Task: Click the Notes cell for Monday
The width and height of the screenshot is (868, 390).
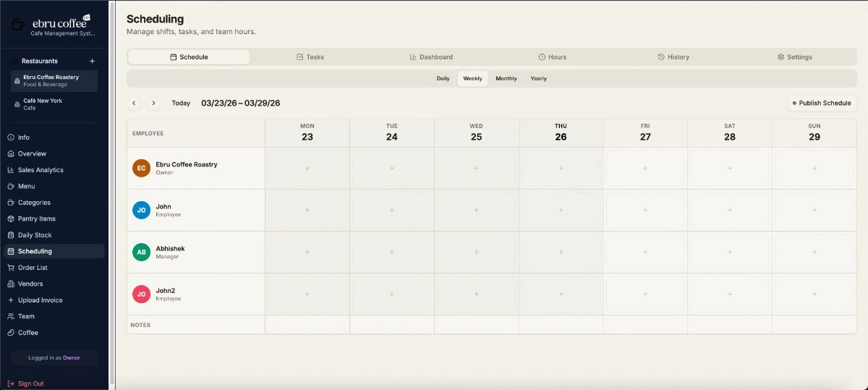Action: point(307,325)
